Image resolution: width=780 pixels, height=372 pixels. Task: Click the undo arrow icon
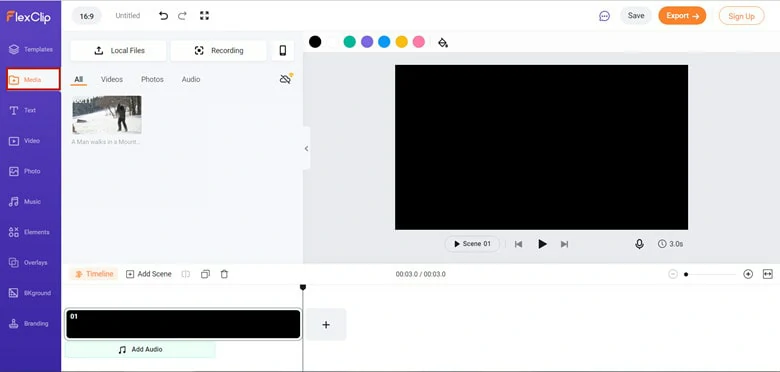[163, 16]
